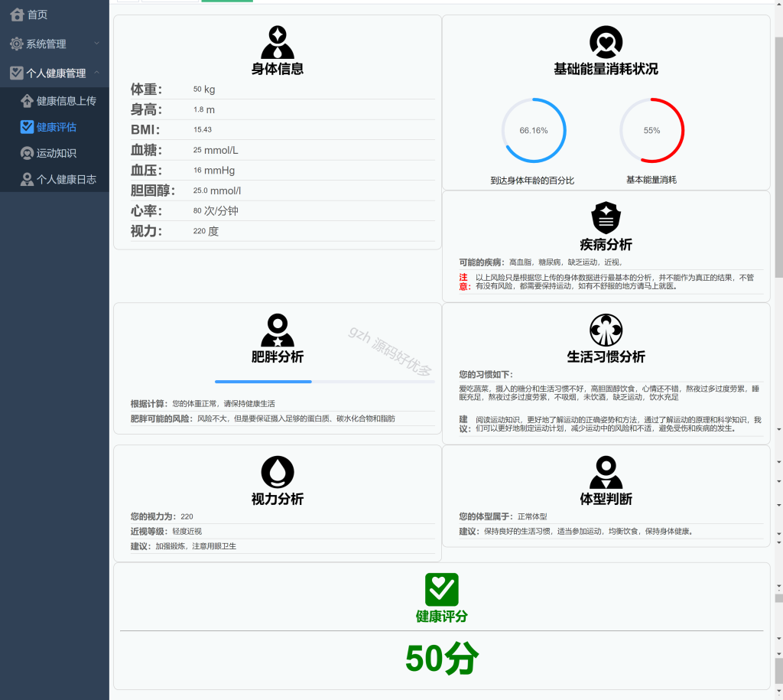Click the 健康评分 green heading
The height and width of the screenshot is (700, 783).
[441, 617]
